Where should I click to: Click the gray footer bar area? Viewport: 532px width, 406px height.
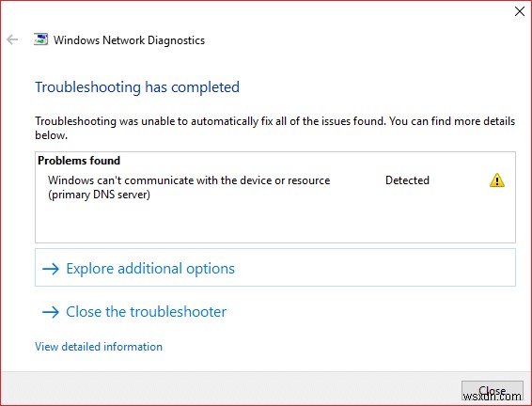(230, 387)
